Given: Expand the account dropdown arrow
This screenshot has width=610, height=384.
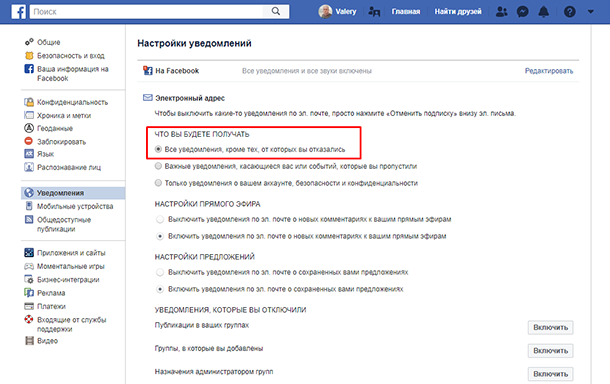Looking at the screenshot, I should tap(591, 12).
